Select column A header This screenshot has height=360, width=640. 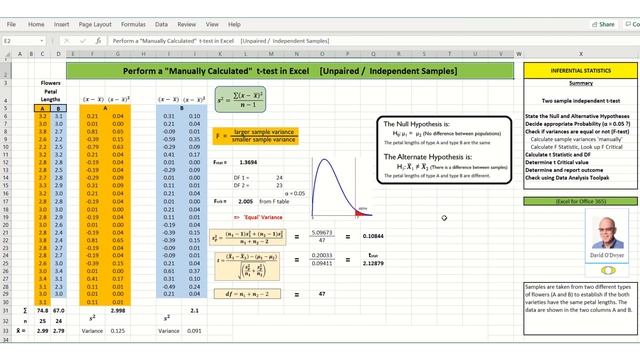20,54
